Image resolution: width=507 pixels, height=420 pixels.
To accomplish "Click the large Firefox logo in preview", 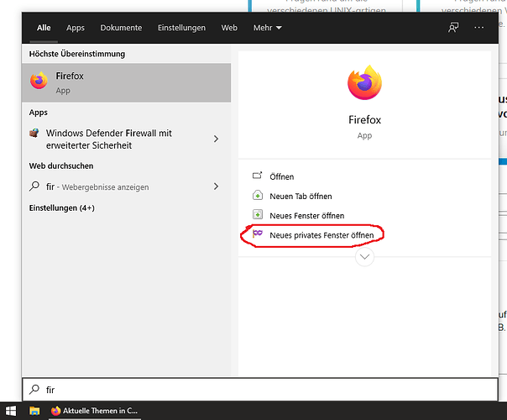I will (x=365, y=83).
